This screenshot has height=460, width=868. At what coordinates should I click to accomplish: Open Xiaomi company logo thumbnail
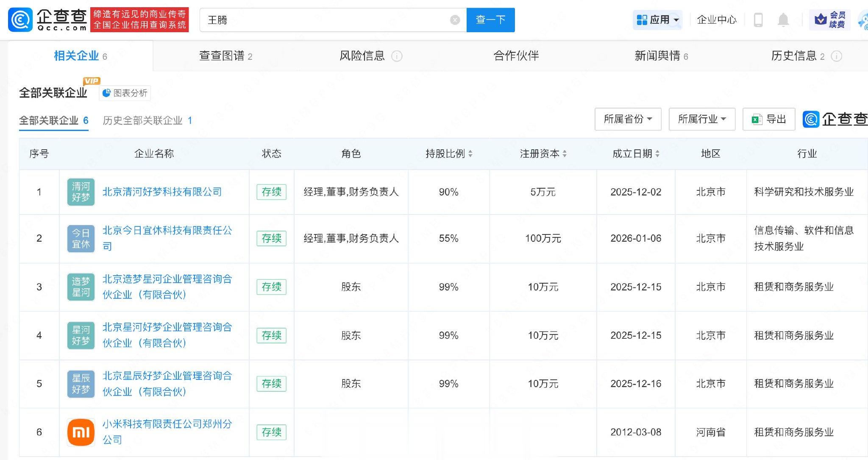[81, 432]
